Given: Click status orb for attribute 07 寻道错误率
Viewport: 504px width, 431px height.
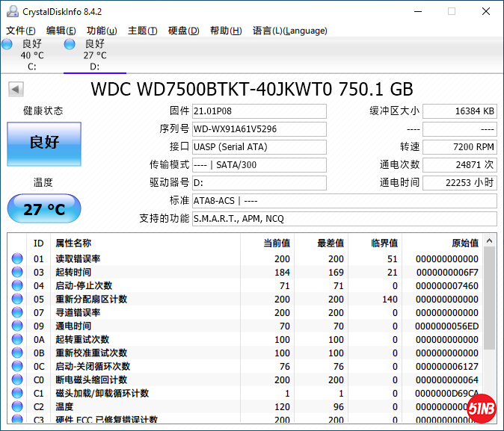Looking at the screenshot, I should click(17, 312).
